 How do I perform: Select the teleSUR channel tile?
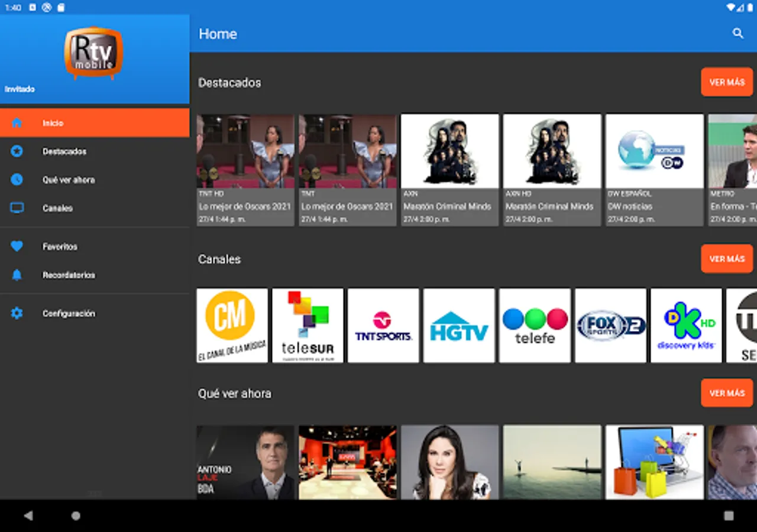pos(308,326)
